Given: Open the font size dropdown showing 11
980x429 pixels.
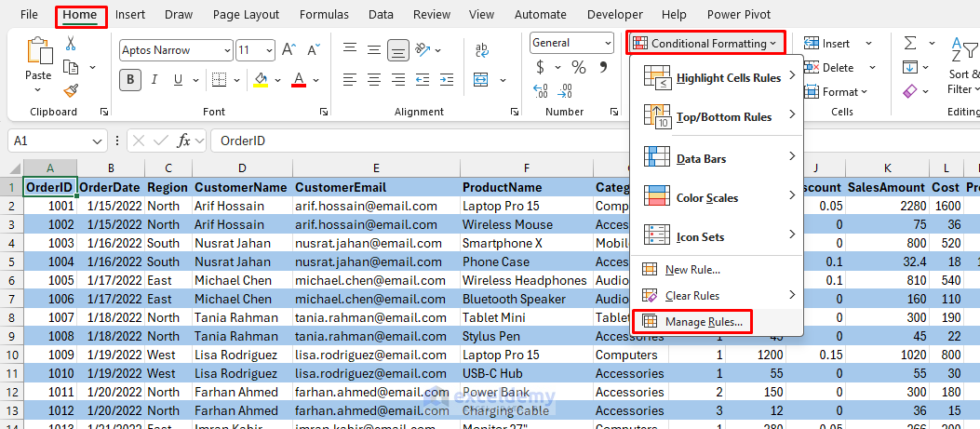Looking at the screenshot, I should 269,50.
